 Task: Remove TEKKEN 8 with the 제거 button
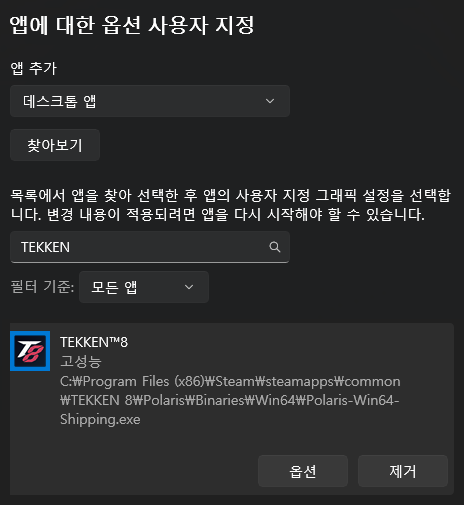(x=403, y=471)
